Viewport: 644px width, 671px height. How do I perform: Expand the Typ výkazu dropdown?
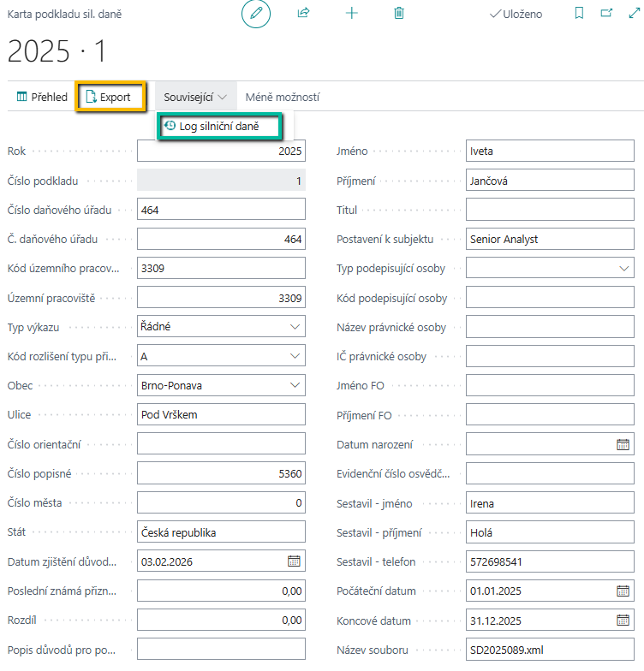pyautogui.click(x=295, y=327)
